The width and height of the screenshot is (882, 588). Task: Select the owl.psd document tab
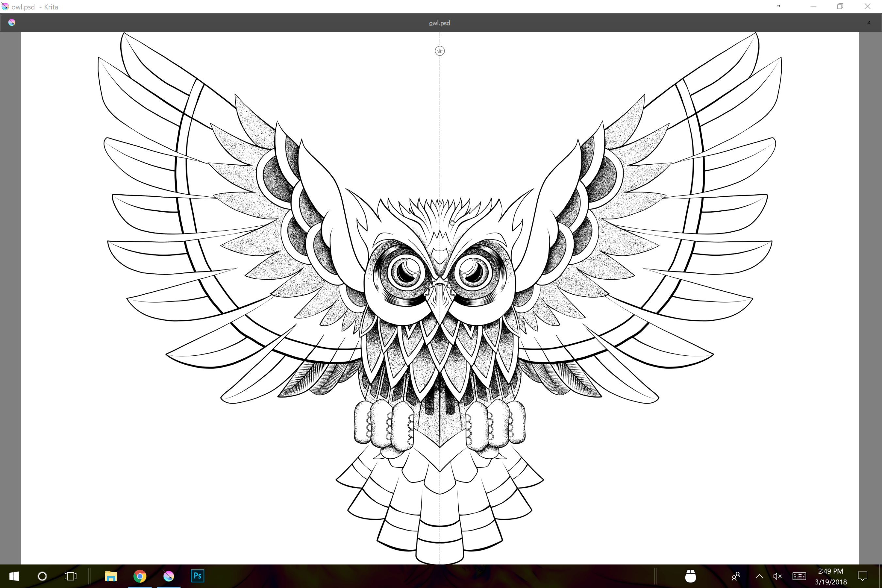439,23
